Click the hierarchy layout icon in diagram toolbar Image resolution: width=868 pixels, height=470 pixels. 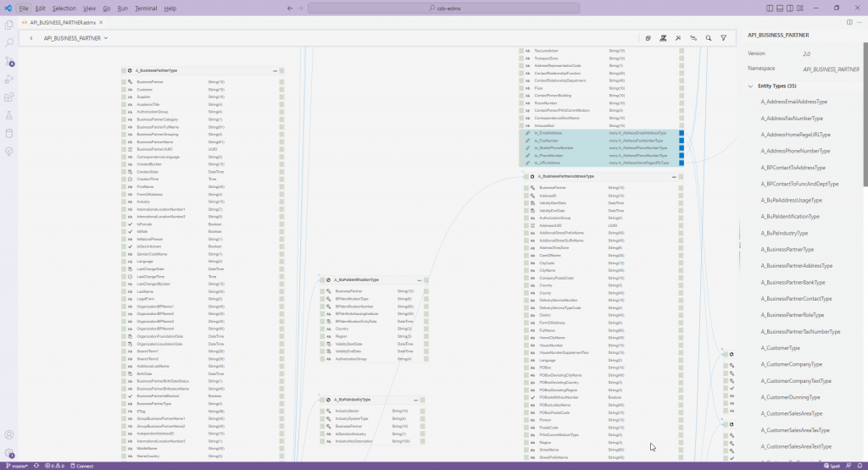pyautogui.click(x=663, y=38)
